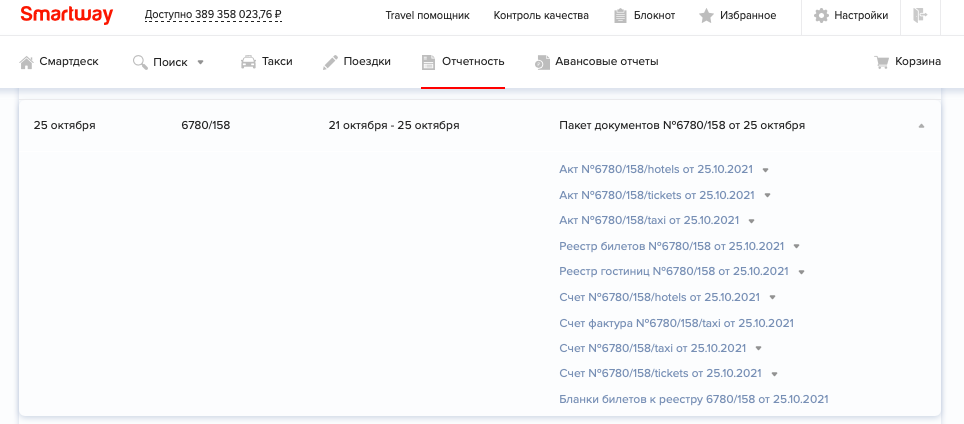Open dropdown next to Акт hotels document
The image size is (964, 424).
[765, 170]
